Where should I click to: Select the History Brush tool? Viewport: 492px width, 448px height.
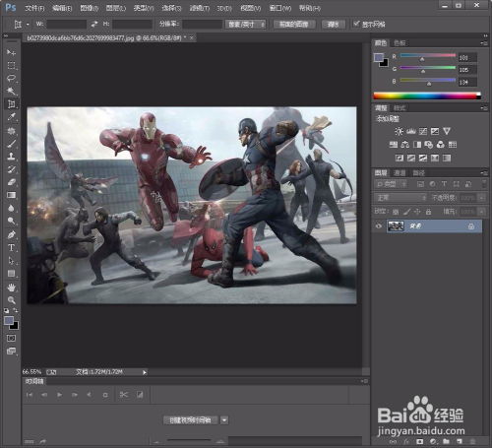coord(11,169)
